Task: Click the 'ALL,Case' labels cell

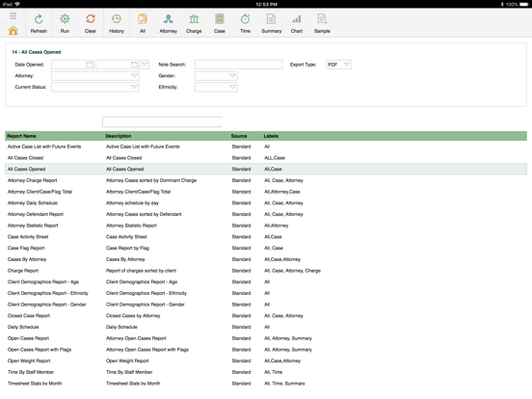Action: (x=275, y=158)
